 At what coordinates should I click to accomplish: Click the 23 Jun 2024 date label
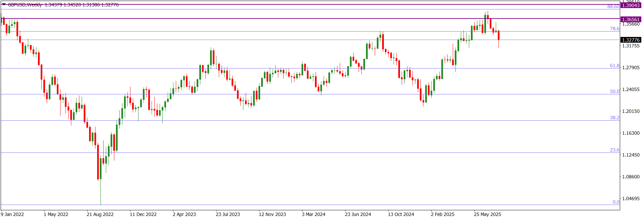[x=358, y=214]
